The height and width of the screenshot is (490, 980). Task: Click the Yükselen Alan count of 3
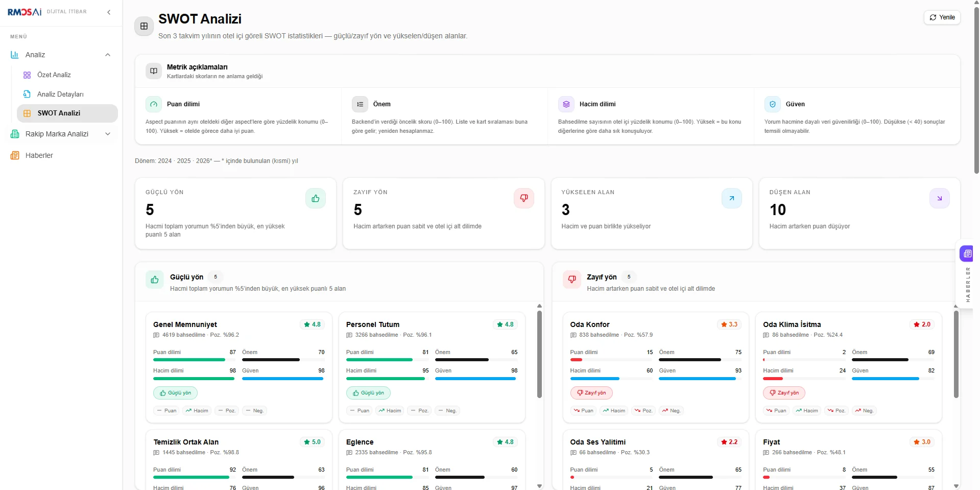(x=565, y=210)
